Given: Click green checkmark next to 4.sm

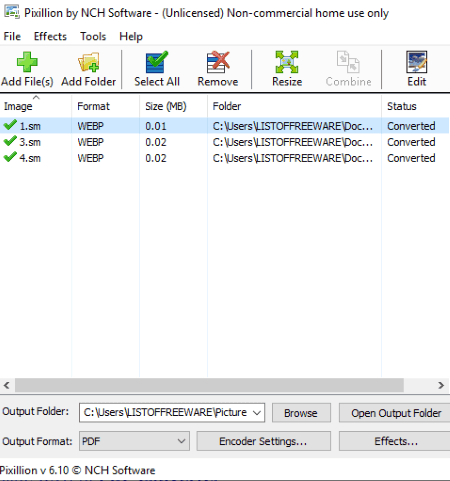Looking at the screenshot, I should 10,157.
